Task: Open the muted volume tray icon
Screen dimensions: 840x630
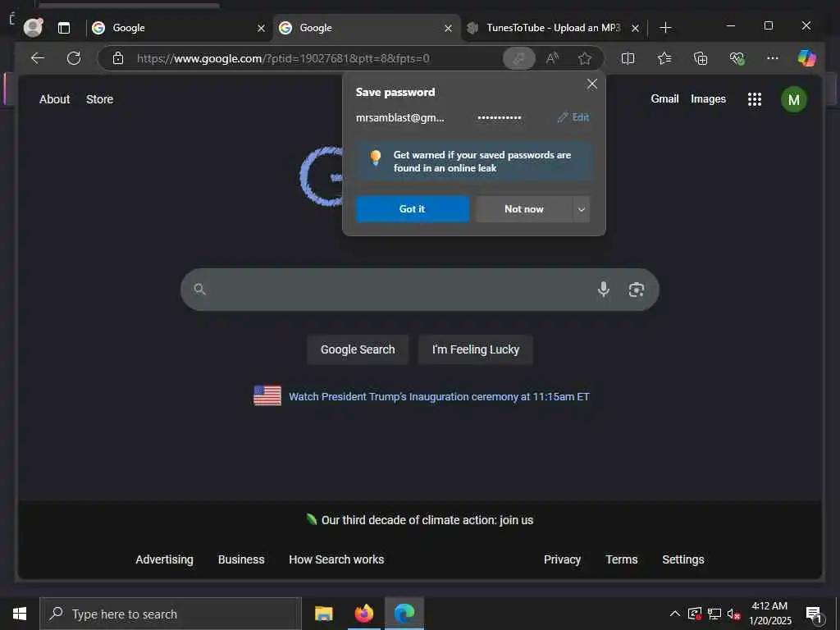Action: (x=733, y=614)
